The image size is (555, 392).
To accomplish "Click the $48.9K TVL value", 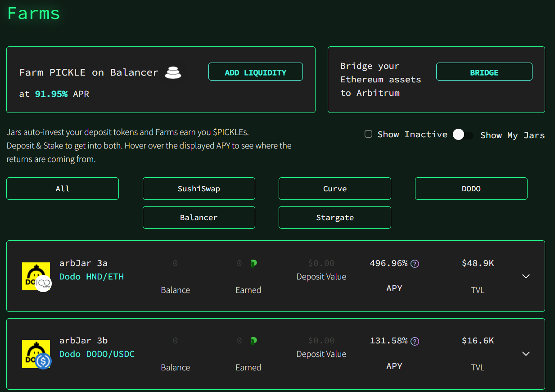I will (478, 263).
